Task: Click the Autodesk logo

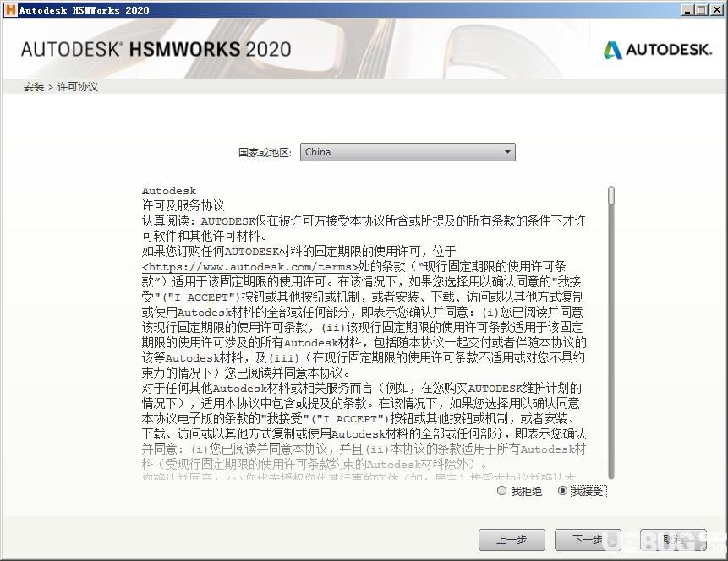Action: tap(658, 50)
